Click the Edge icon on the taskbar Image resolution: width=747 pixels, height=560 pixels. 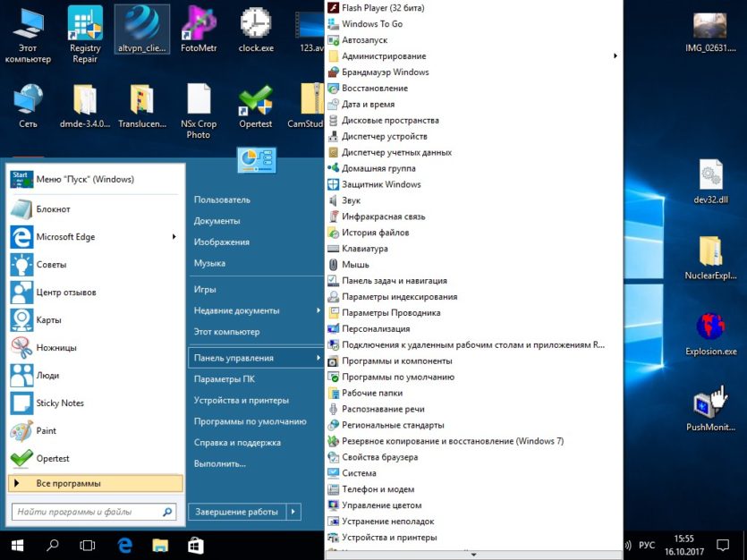(125, 545)
